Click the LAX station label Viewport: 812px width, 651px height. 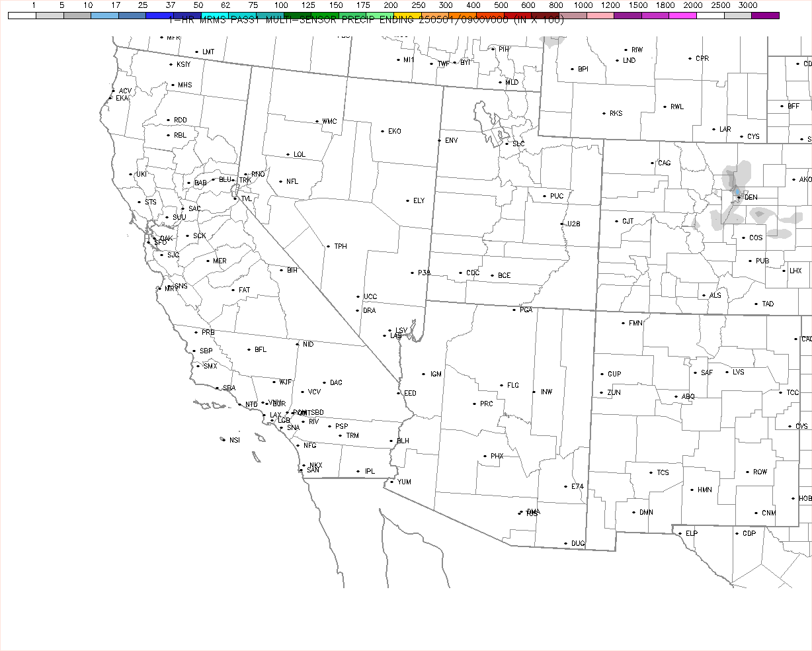click(x=276, y=415)
